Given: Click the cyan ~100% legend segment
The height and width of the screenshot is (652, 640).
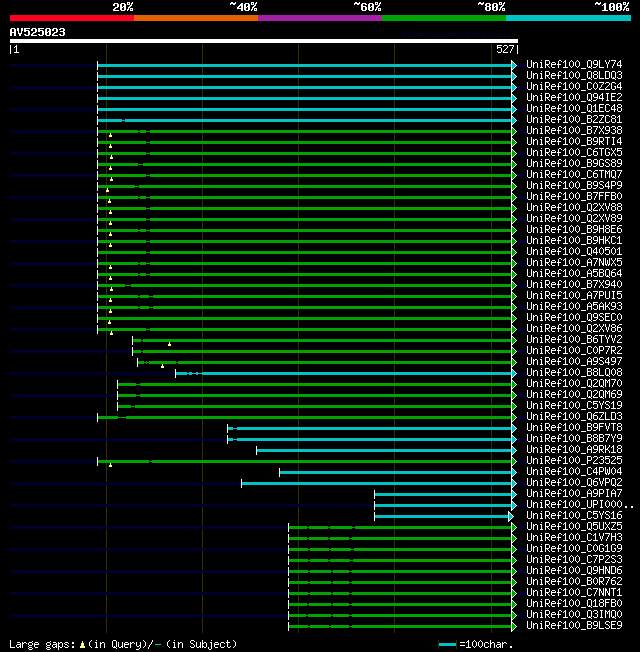Looking at the screenshot, I should [568, 18].
